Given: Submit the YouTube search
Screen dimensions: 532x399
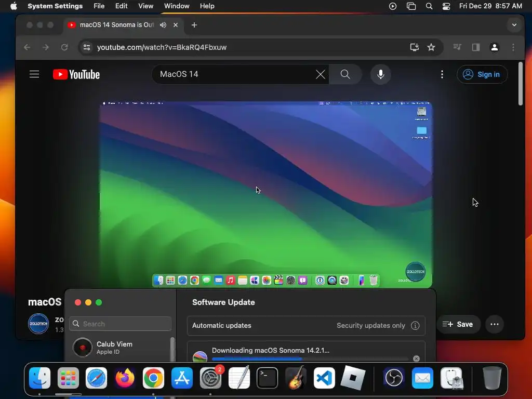Looking at the screenshot, I should [345, 74].
